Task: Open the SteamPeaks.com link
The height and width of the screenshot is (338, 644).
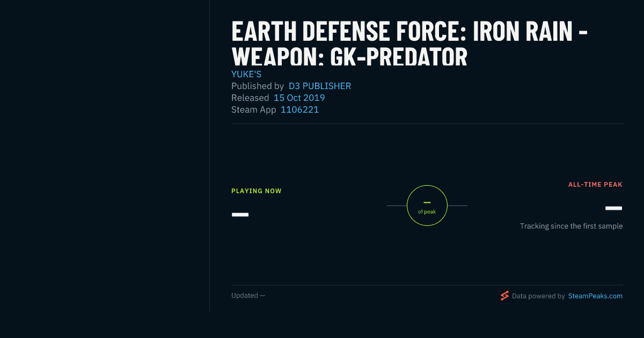Action: click(595, 296)
